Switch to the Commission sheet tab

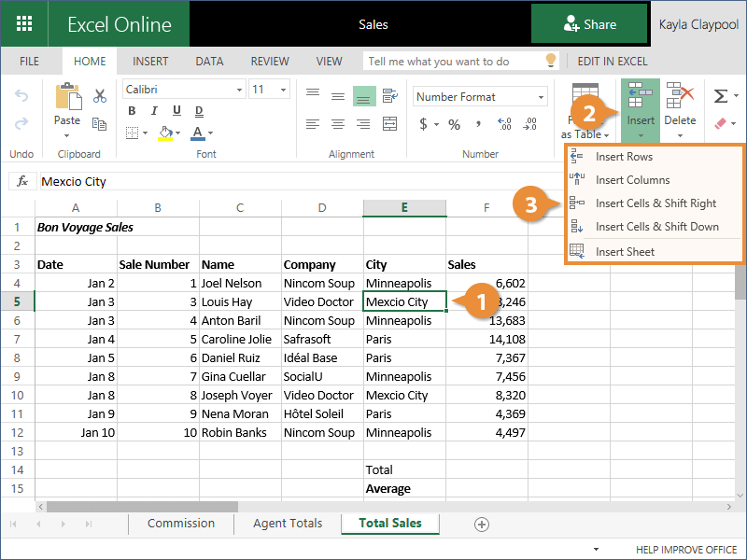pyautogui.click(x=181, y=524)
